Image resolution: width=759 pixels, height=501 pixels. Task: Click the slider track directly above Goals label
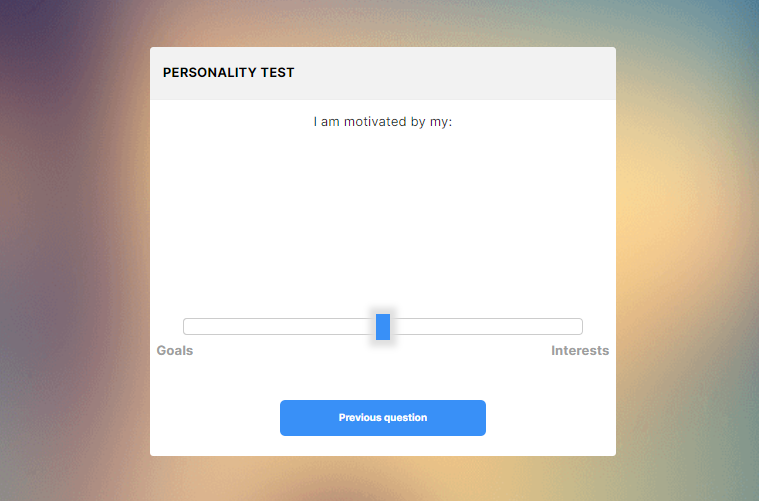[x=186, y=326]
